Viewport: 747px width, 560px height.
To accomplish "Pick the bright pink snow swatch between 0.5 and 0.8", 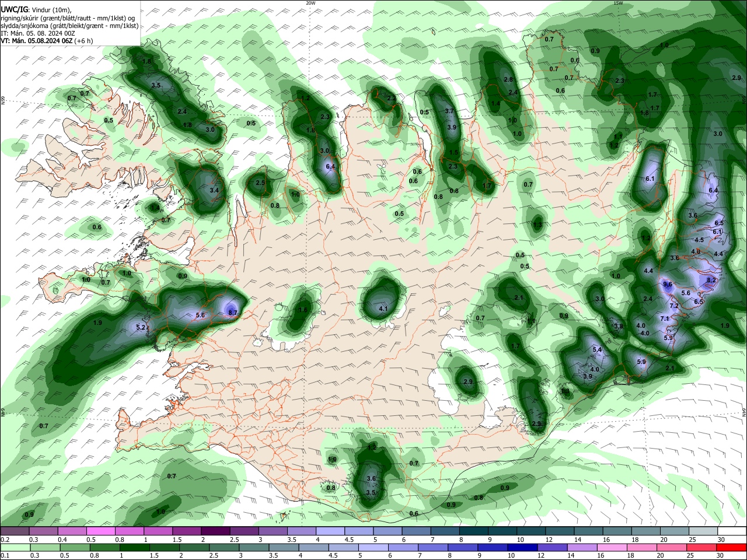I will pos(100,531).
